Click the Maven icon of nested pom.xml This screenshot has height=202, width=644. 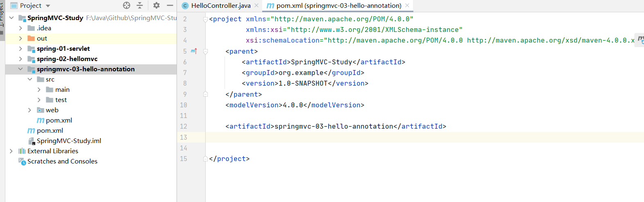[x=41, y=120]
